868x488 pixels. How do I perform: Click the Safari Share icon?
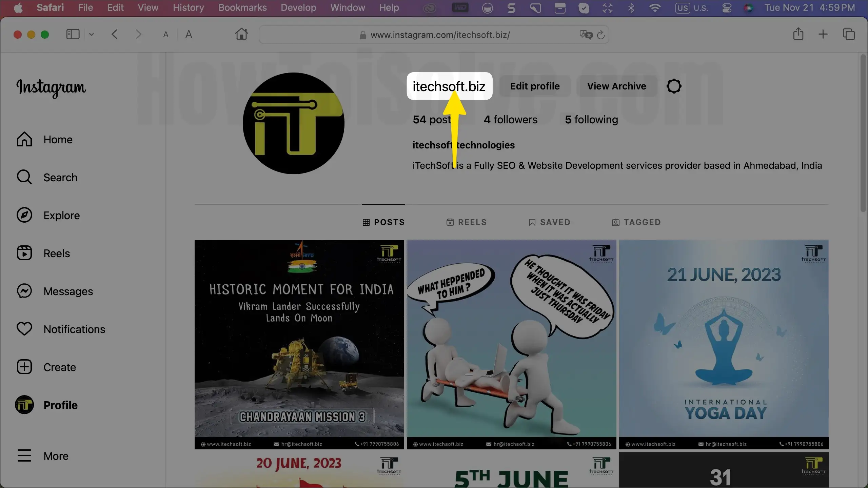[x=798, y=34]
